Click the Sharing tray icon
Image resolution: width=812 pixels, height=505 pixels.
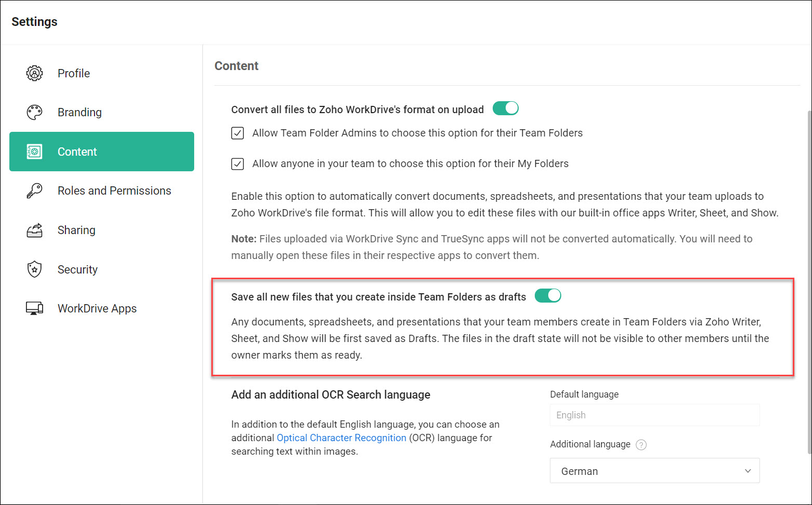click(34, 230)
